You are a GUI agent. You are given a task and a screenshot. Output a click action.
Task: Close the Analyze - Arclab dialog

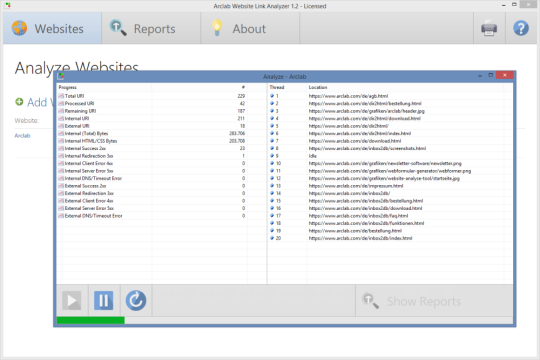pyautogui.click(x=505, y=75)
